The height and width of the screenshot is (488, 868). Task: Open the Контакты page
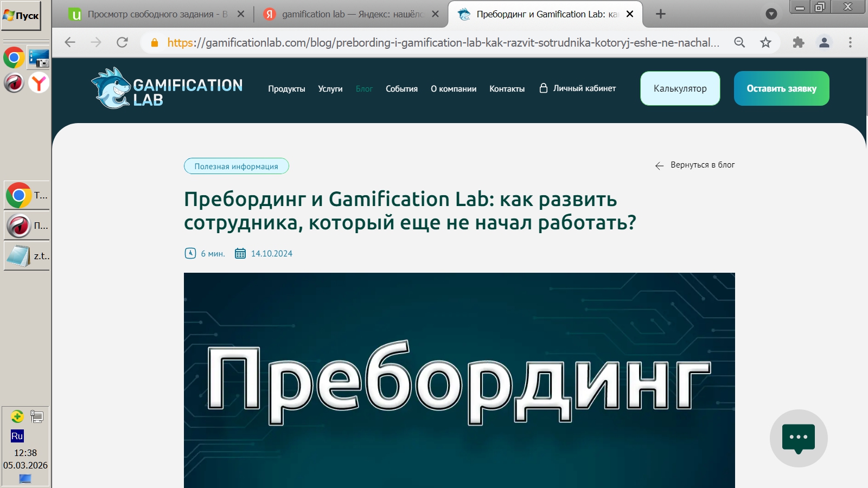coord(507,89)
